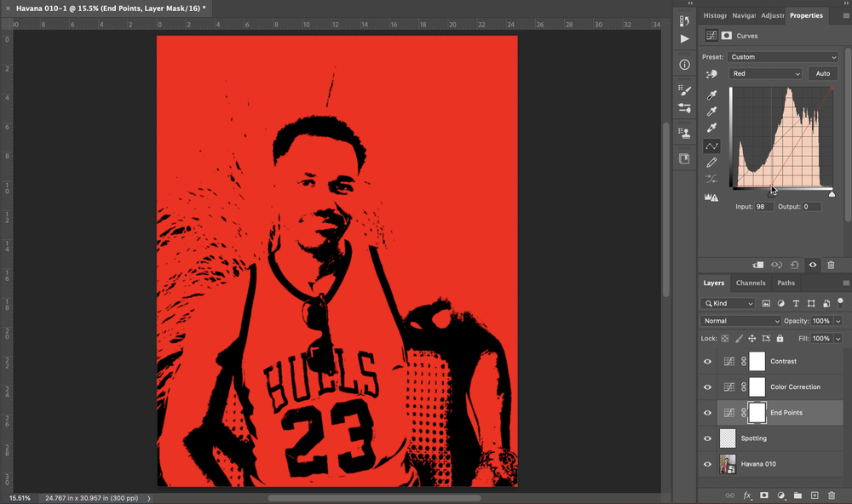Switch to the Navigator tab
This screenshot has height=504, width=852.
coord(744,15)
